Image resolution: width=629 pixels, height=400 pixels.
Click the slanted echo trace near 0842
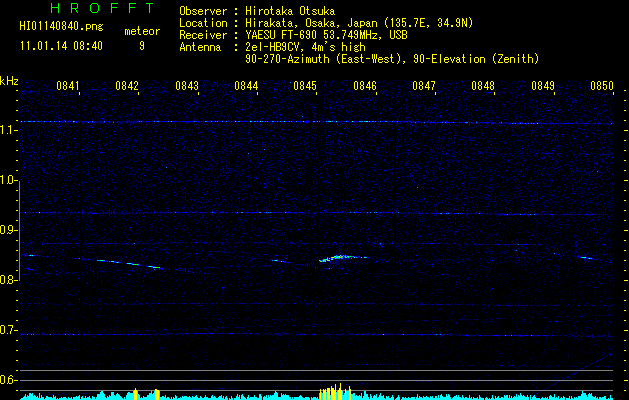tap(128, 263)
